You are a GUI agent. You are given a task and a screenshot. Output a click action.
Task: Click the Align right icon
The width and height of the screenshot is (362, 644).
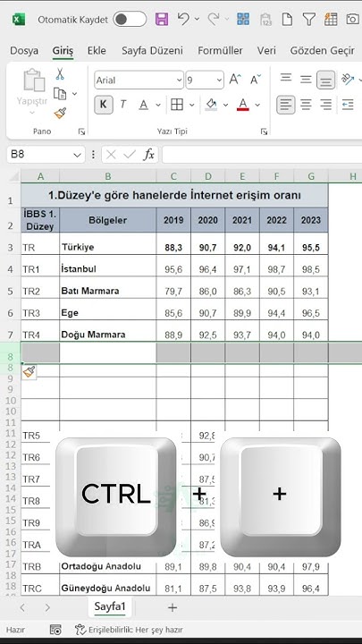pos(326,105)
